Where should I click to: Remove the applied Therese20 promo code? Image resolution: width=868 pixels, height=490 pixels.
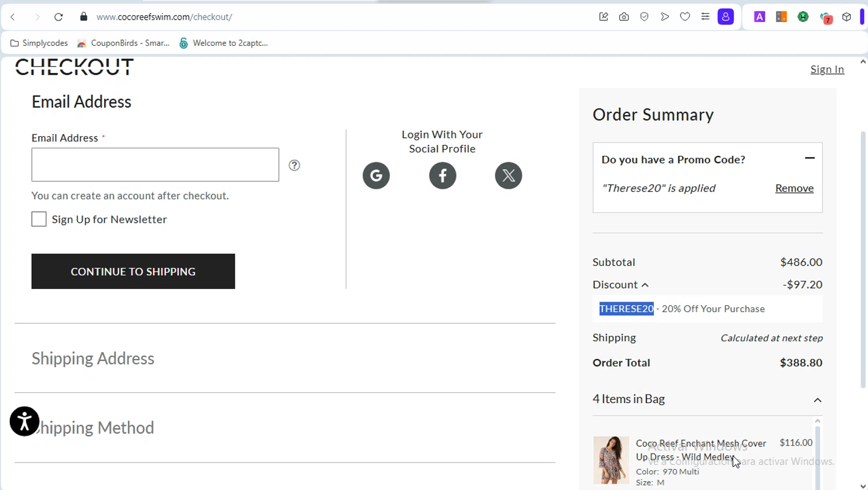pos(794,188)
